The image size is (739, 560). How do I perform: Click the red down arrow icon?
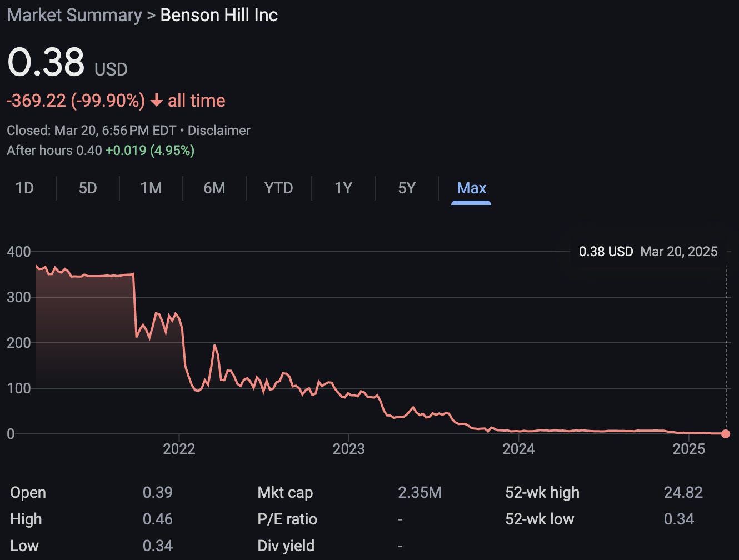(x=157, y=101)
